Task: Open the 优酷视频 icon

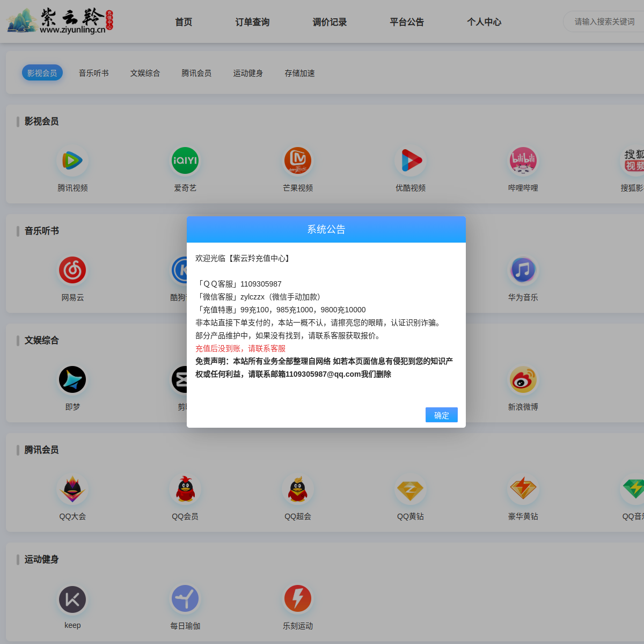Action: pos(411,160)
